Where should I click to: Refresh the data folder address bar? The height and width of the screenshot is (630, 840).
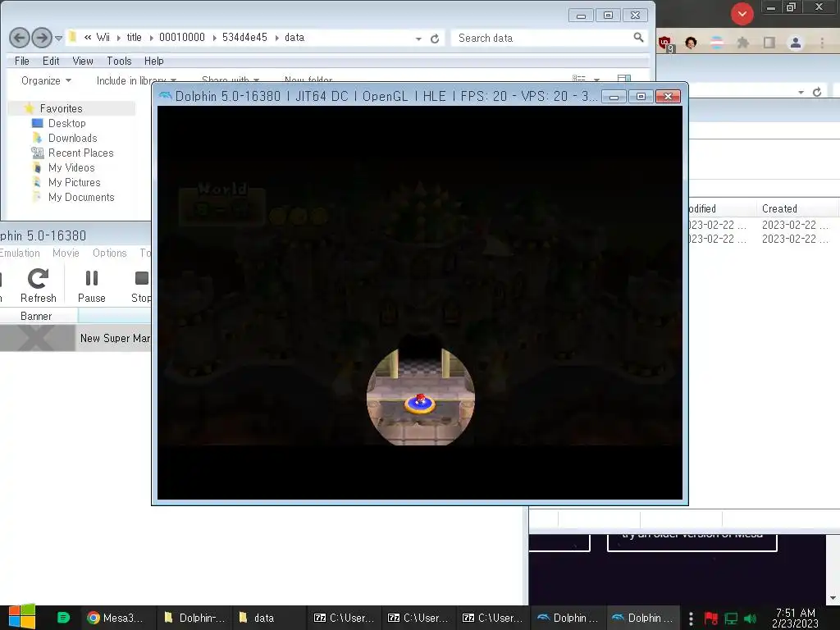point(435,39)
